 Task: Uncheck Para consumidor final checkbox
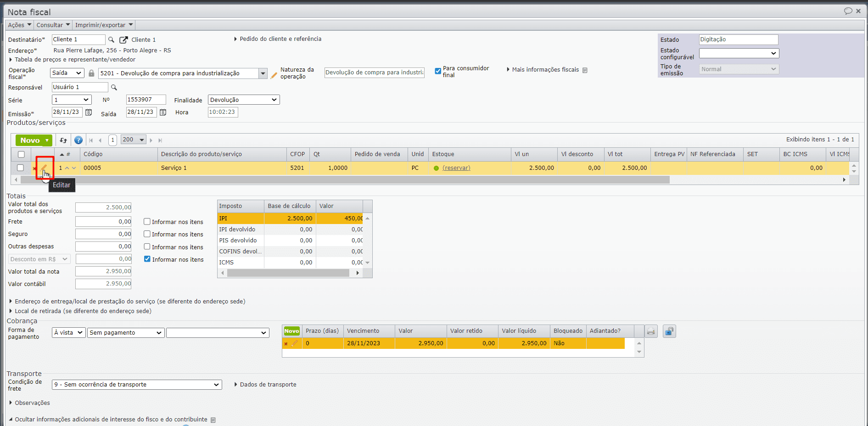pyautogui.click(x=438, y=71)
